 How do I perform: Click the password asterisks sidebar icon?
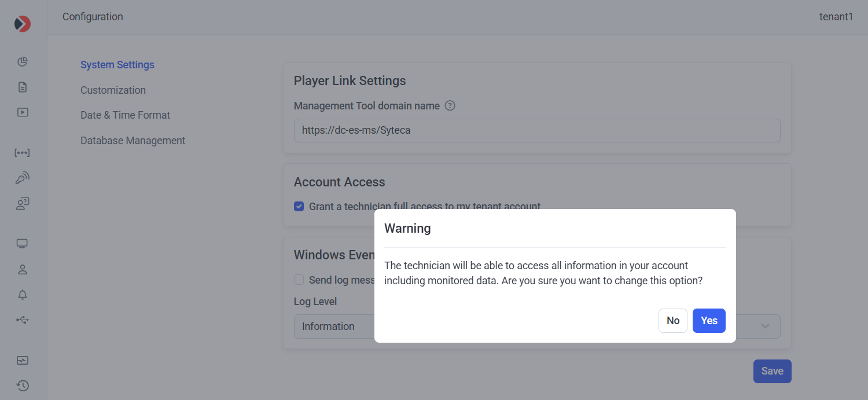[23, 153]
